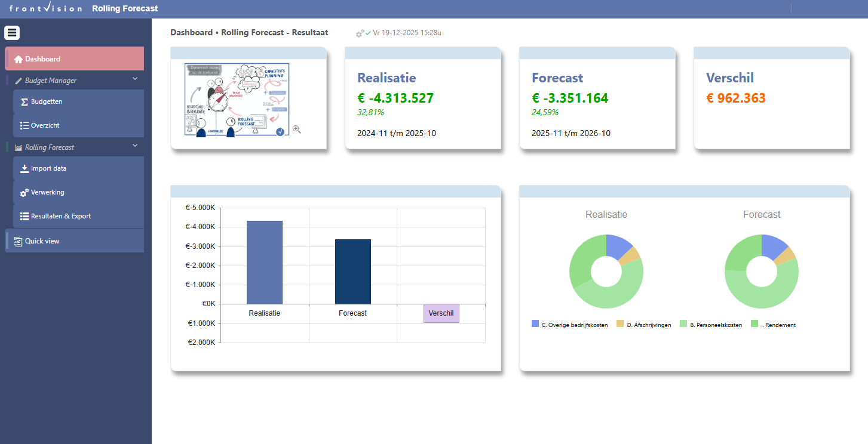This screenshot has width=868, height=444.
Task: Click the hamburger menu icon
Action: click(x=13, y=33)
